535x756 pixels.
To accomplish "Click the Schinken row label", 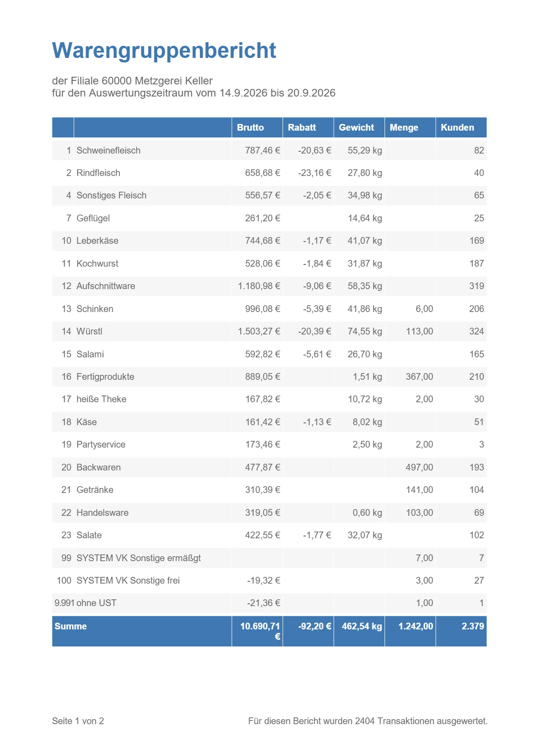I will click(95, 309).
